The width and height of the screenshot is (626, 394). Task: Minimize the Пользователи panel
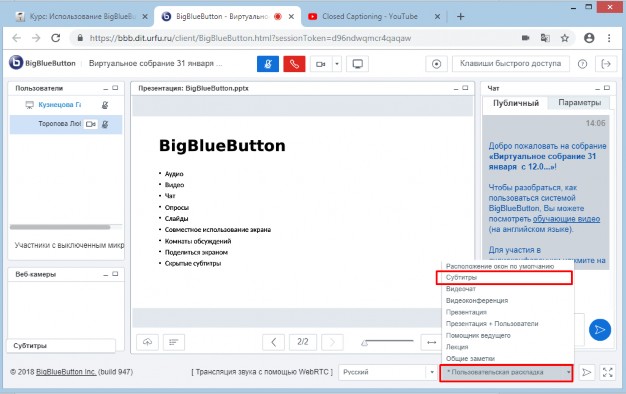pos(105,89)
